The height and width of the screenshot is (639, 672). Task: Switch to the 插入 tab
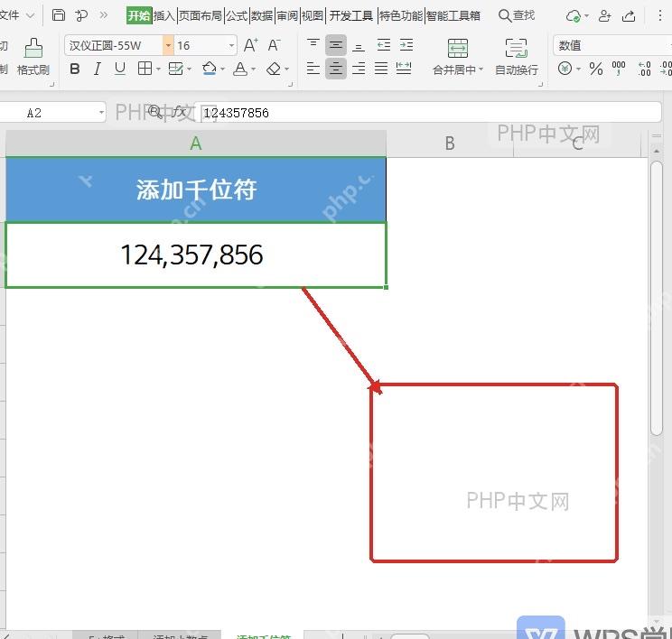[164, 16]
